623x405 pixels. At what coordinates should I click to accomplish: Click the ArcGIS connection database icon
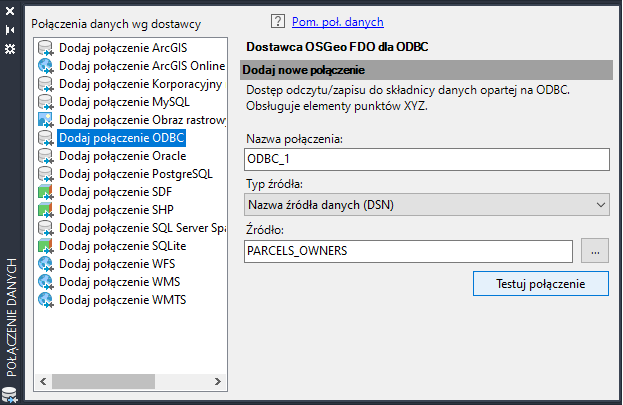45,48
